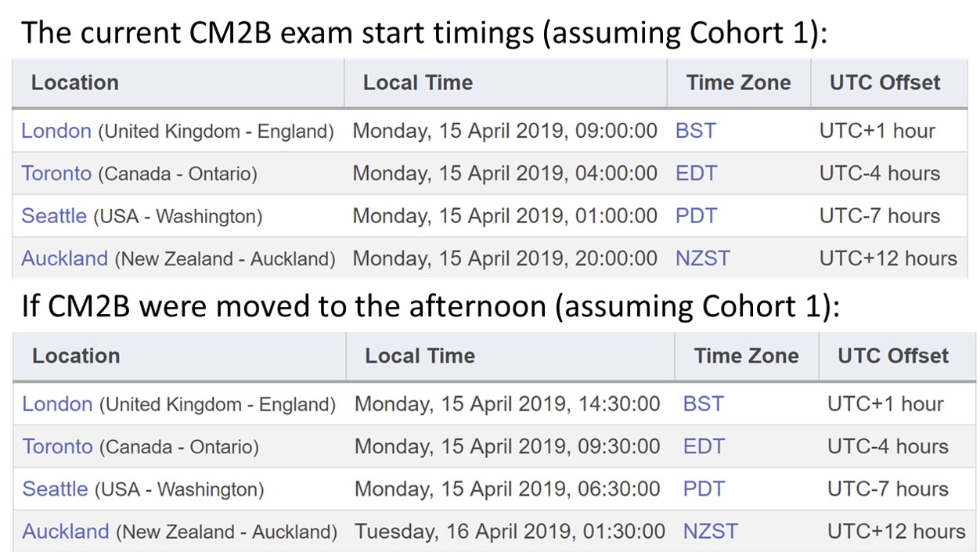Click PDT link in the afternoon table
Viewport: 980px width, 552px height.
[704, 489]
